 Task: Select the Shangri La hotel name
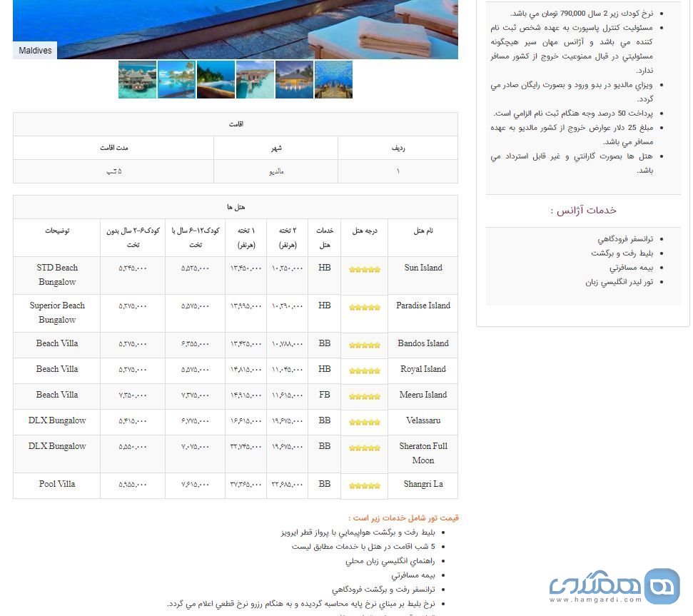(x=423, y=485)
